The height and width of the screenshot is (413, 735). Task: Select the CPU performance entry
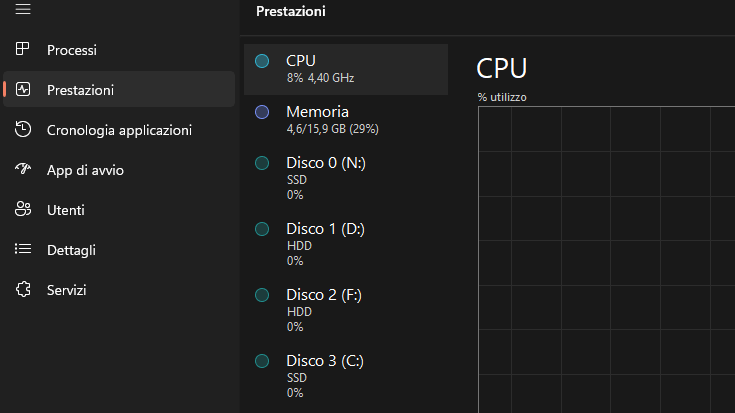click(x=346, y=69)
